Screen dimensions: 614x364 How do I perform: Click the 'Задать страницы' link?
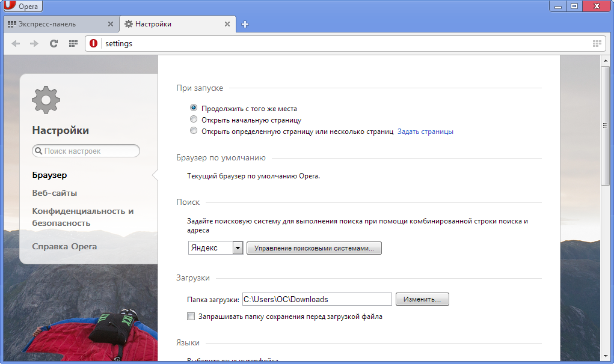coord(425,131)
